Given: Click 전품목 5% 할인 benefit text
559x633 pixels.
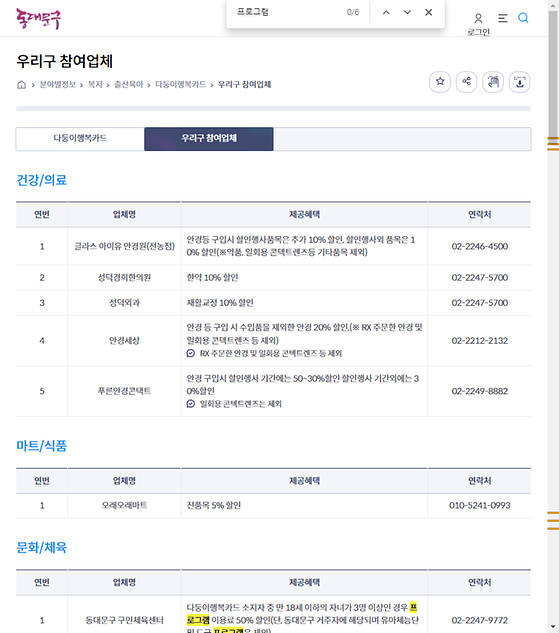Looking at the screenshot, I should pos(214,505).
